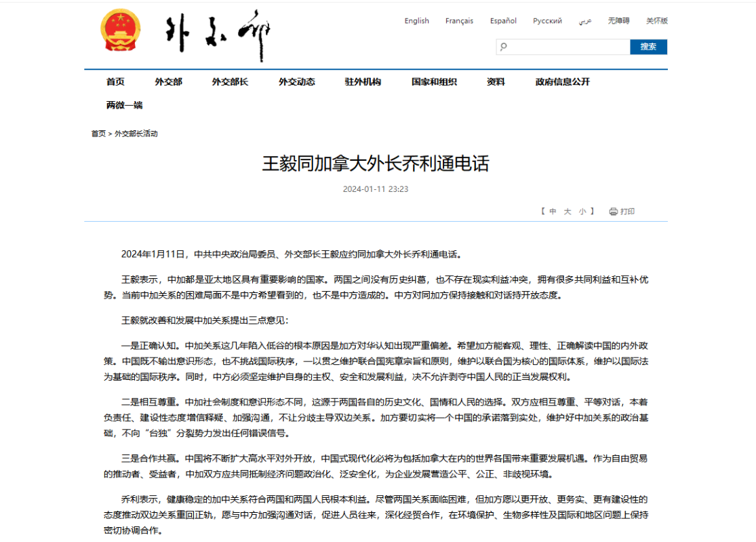Set font size to small (小)

tap(582, 212)
